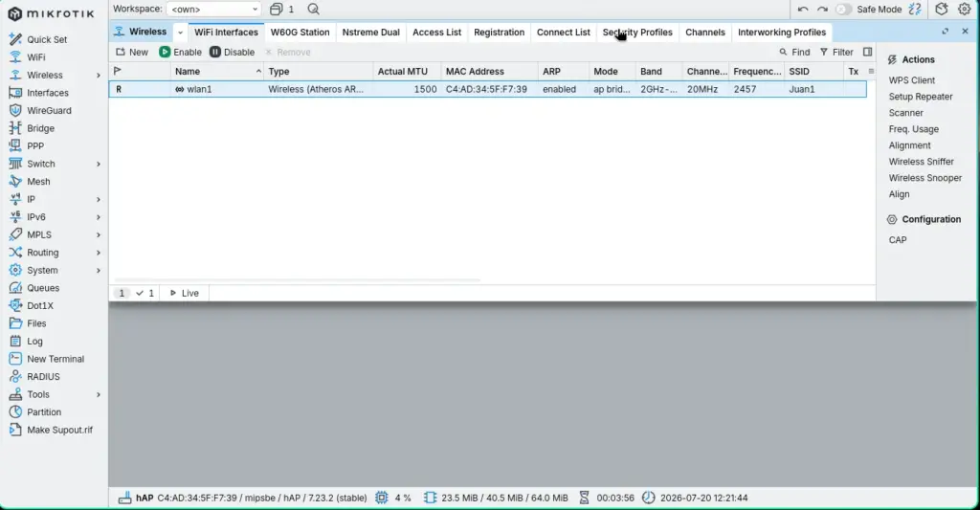Open the WPS Client action
Viewport: 980px width, 510px height.
pyautogui.click(x=912, y=80)
